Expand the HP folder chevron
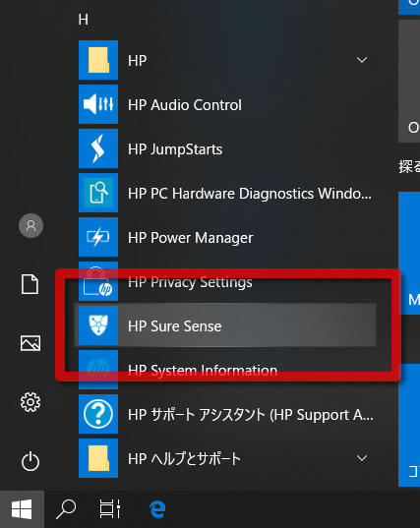 [x=362, y=60]
